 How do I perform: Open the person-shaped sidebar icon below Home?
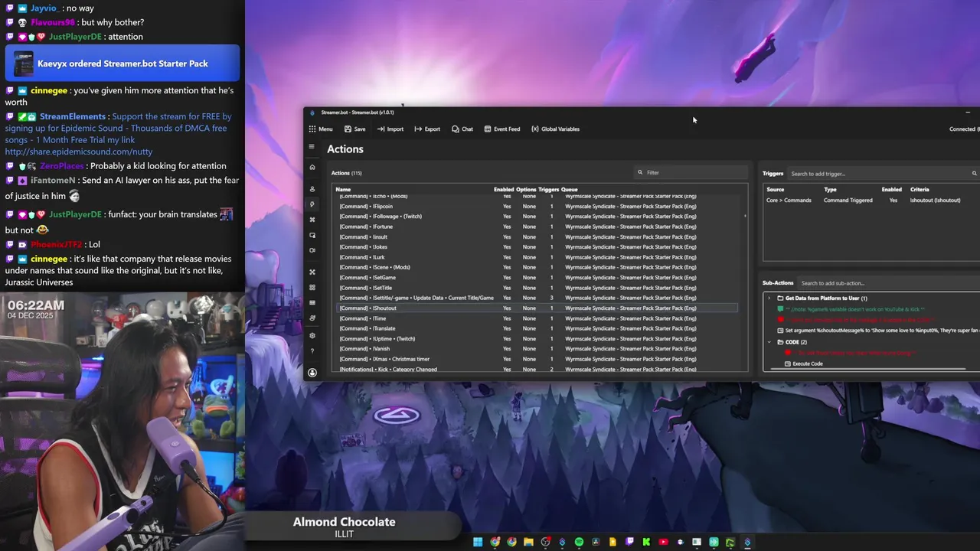coord(312,189)
